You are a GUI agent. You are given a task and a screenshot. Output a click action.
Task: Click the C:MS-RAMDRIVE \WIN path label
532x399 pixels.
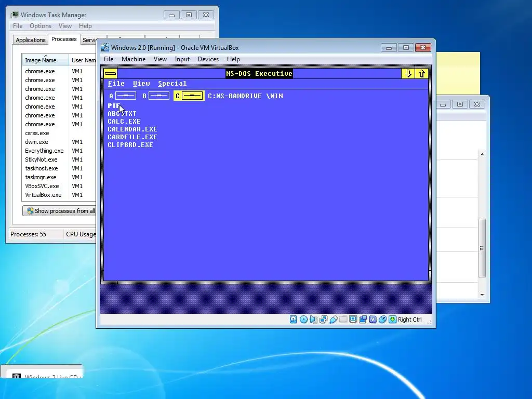coord(245,96)
